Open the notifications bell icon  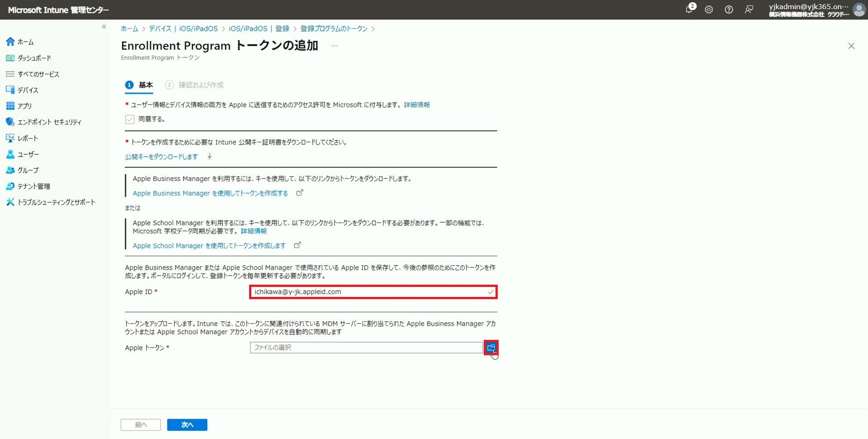pos(689,9)
